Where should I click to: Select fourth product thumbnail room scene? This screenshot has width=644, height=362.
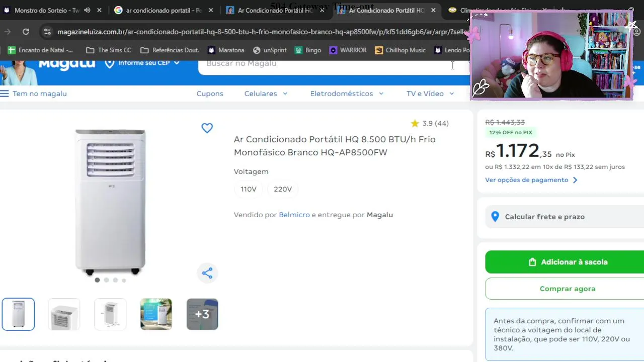[156, 314]
